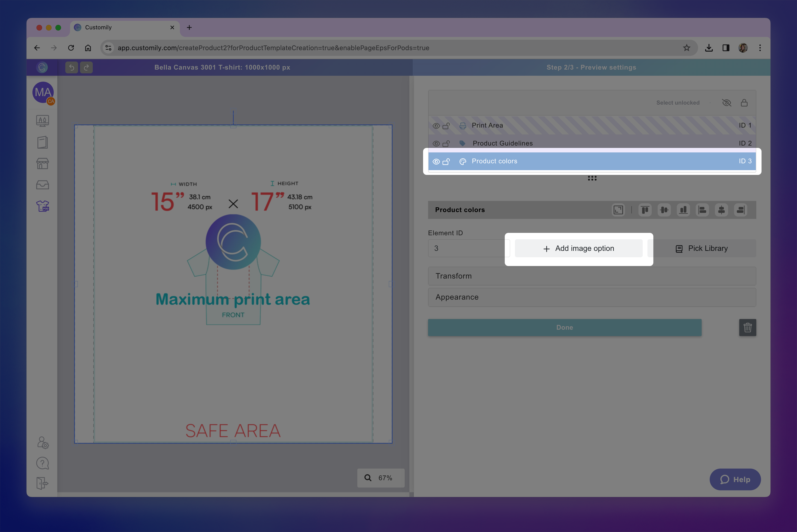Click the Add image option button
The width and height of the screenshot is (797, 532).
point(579,248)
